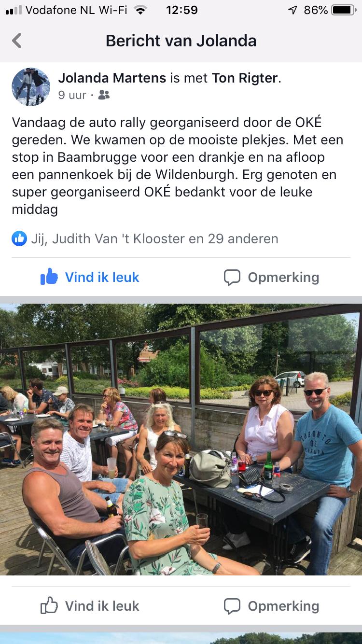Tap the blue thumbs-up icon

49,277
